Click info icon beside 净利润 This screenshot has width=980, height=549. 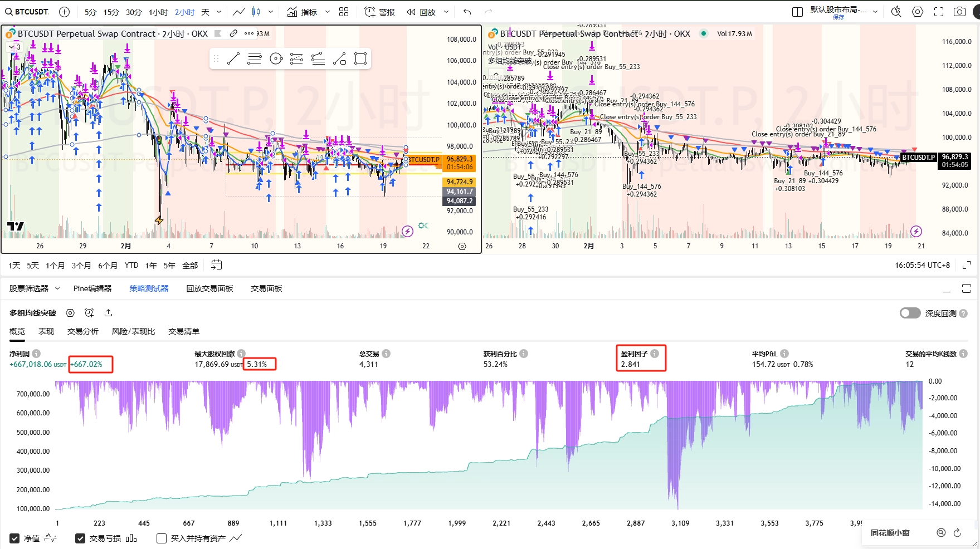coord(36,354)
